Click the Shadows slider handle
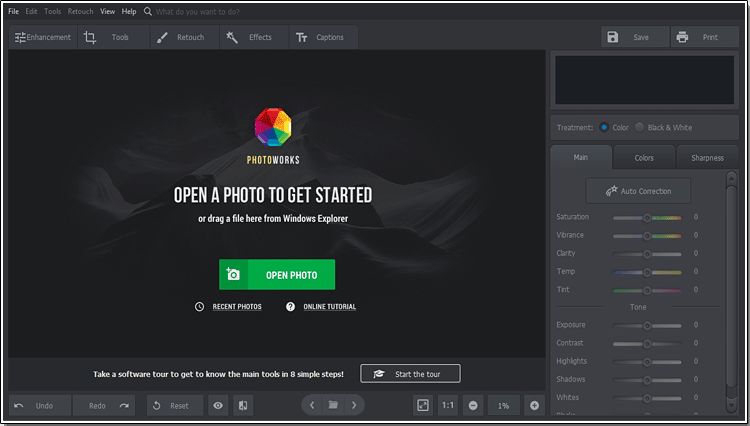 647,380
